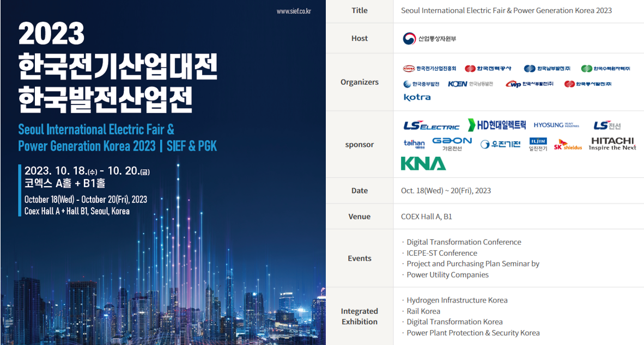Click the green 한국수력원자력 organizer logo
Image resolution: width=644 pixels, height=345 pixels.
click(605, 69)
